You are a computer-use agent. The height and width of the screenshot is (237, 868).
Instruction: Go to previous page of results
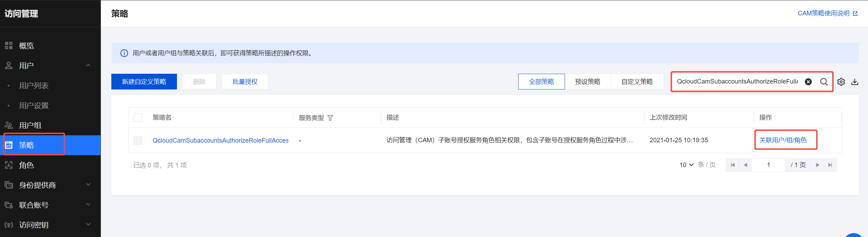(745, 165)
